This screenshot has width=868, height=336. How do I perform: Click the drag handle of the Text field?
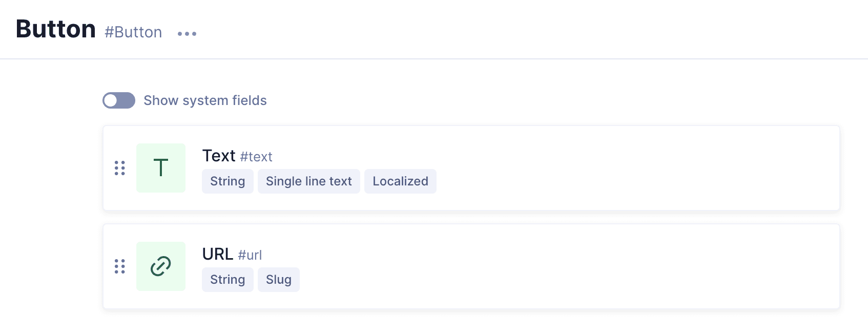click(x=120, y=168)
